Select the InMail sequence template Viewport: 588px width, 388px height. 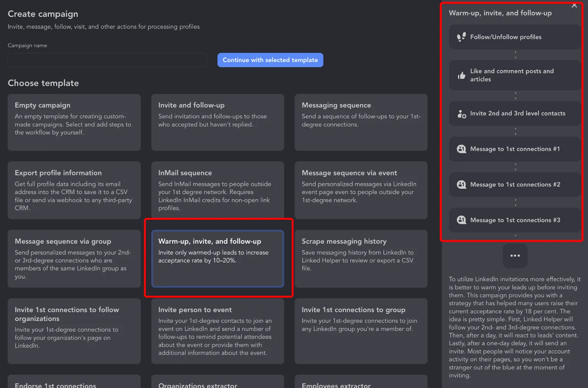click(x=218, y=190)
